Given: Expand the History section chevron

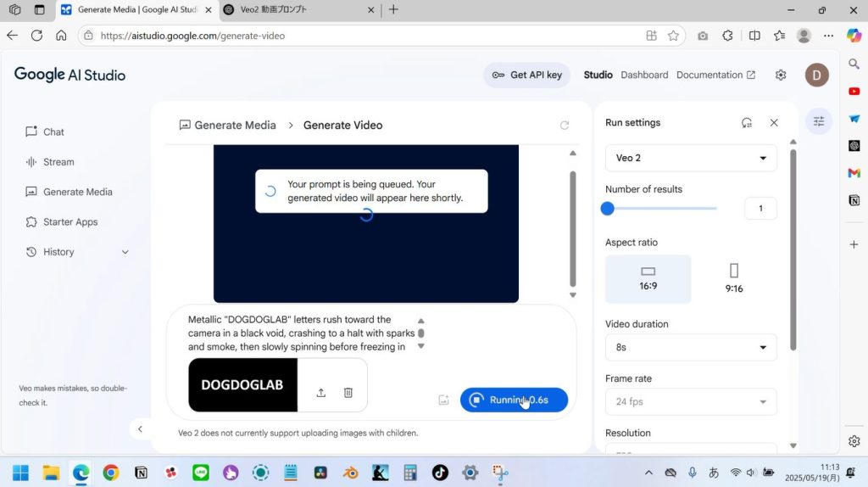Looking at the screenshot, I should pos(125,252).
